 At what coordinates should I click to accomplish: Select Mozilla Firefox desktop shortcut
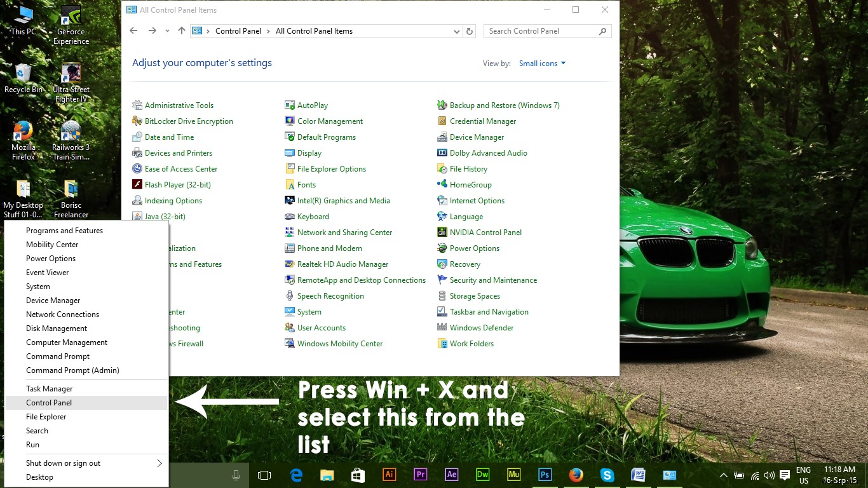24,140
